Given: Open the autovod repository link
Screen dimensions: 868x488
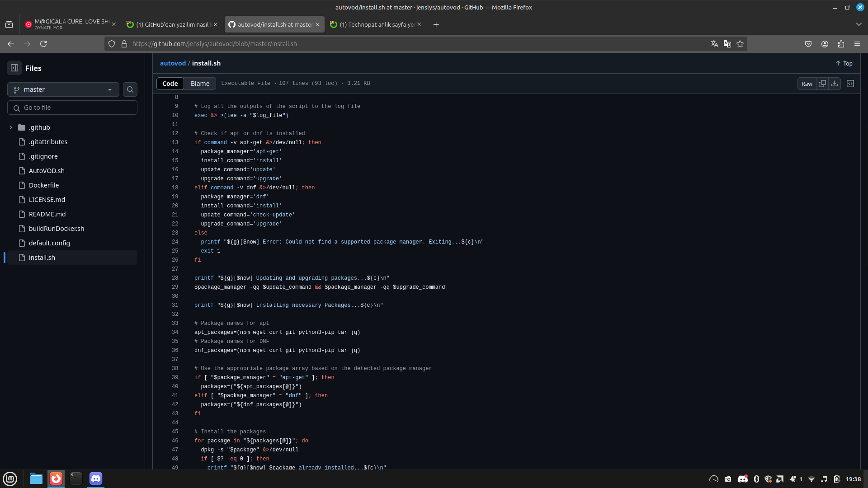Looking at the screenshot, I should coord(173,63).
